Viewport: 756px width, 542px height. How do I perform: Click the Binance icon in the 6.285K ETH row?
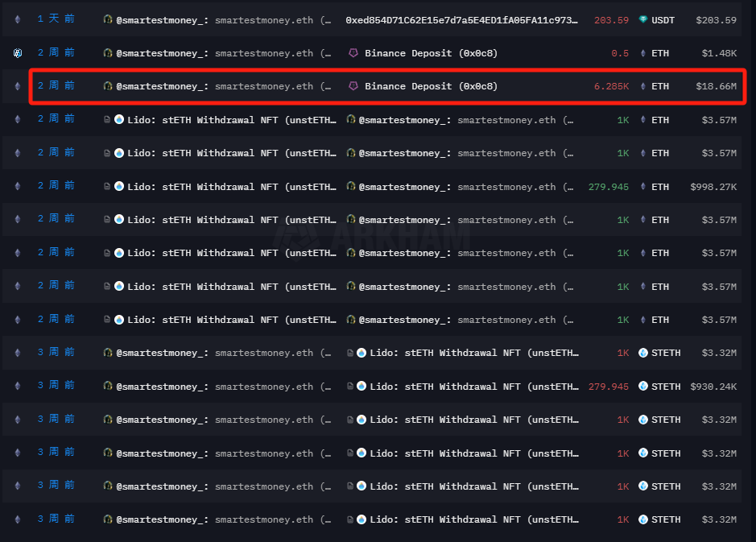click(353, 86)
